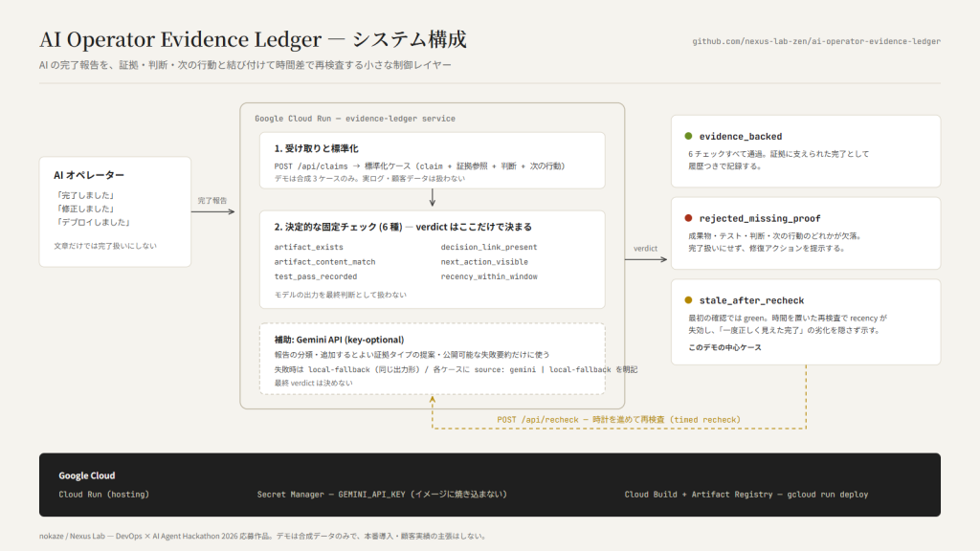Screen dimensions: 980x551
Task: Select the 補助: Gemini API (key-optional) box
Action: click(x=432, y=359)
